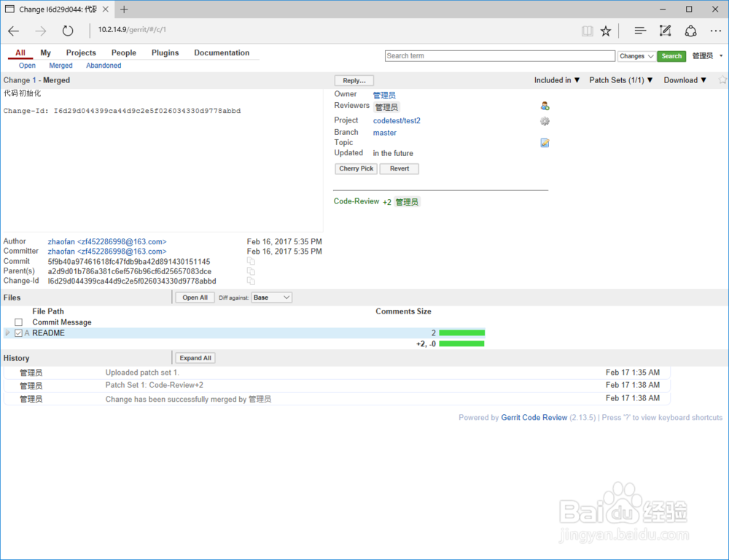Show Merged changes submenu link
The height and width of the screenshot is (560, 729).
pyautogui.click(x=61, y=66)
